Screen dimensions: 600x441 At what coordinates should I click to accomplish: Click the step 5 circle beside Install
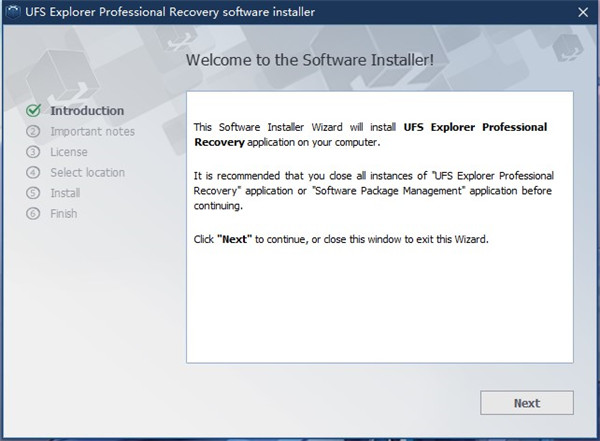[33, 193]
